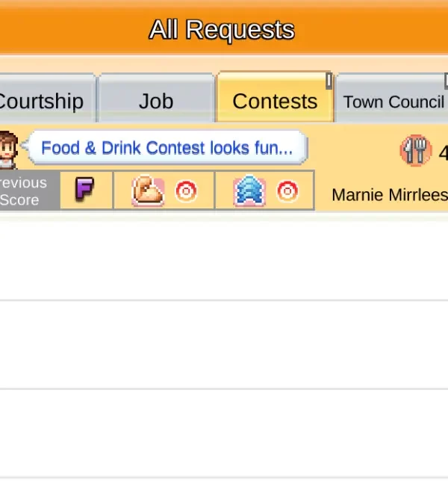Click the All Requests title bar
Image resolution: width=448 pixels, height=496 pixels.
click(x=223, y=30)
